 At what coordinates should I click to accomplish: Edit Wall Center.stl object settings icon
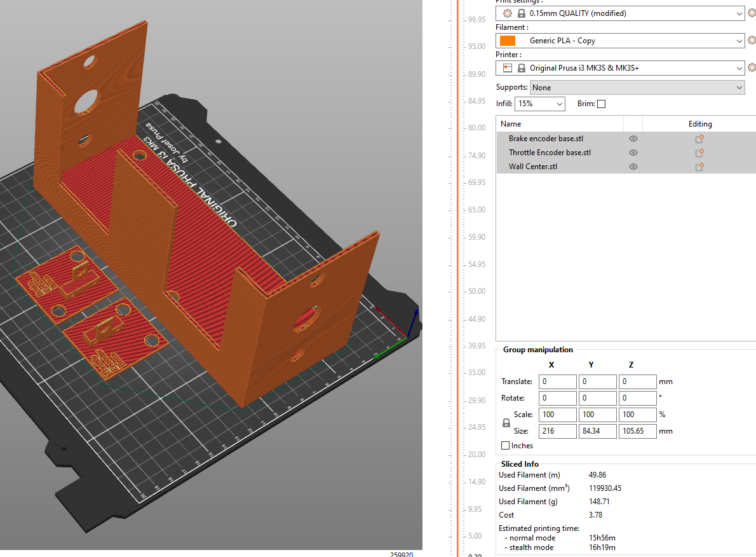click(x=699, y=167)
